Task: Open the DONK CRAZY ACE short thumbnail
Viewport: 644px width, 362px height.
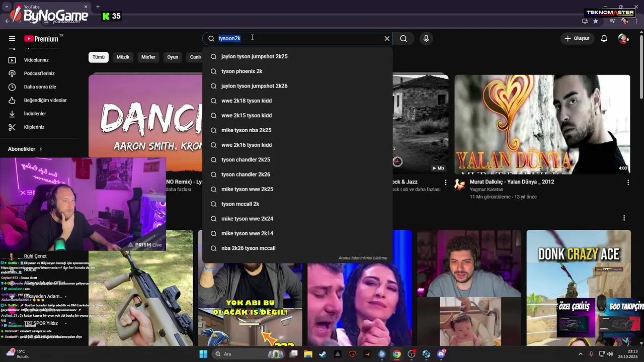Action: [579, 288]
